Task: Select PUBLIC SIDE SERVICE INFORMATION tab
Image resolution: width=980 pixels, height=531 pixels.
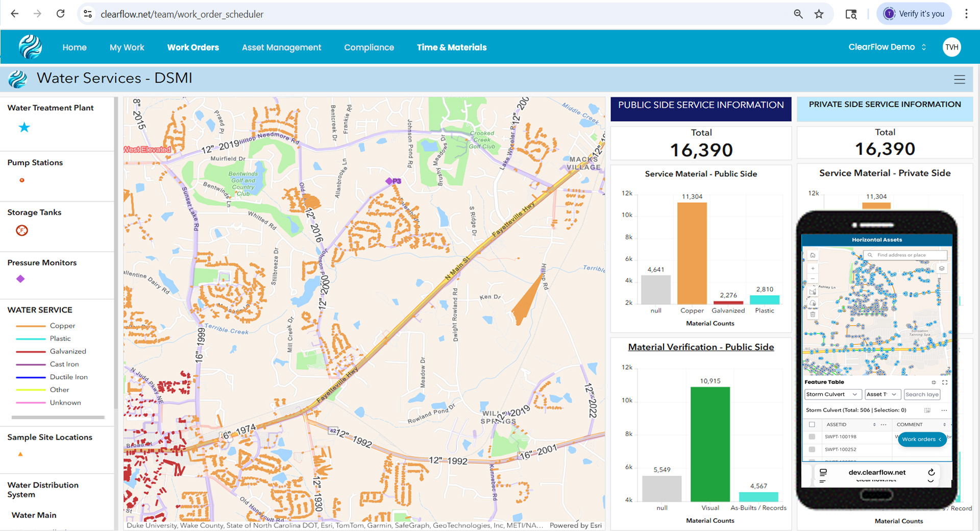Action: tap(701, 109)
